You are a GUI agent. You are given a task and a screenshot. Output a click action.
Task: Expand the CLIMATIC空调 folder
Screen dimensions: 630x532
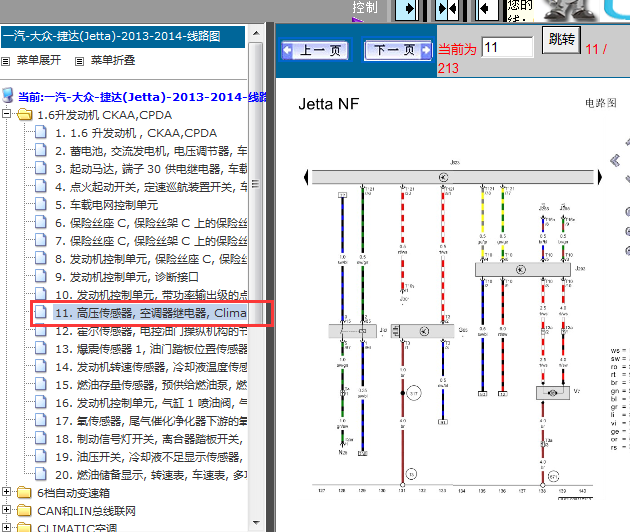6,527
